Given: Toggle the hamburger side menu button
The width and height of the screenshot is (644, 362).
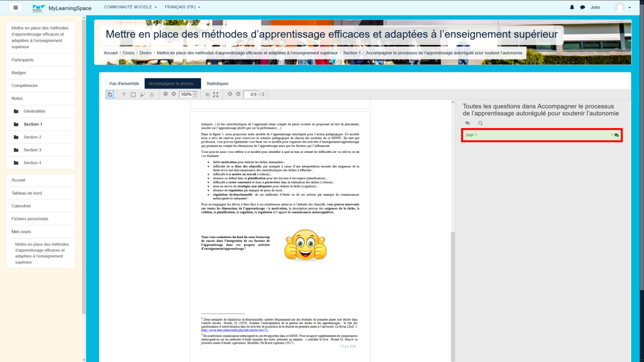Looking at the screenshot, I should coord(15,8).
